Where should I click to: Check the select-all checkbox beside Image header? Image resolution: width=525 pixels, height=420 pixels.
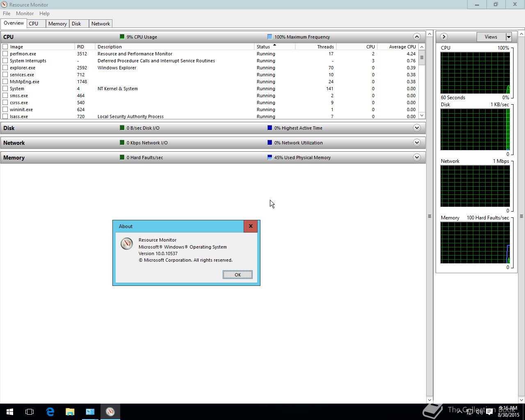pyautogui.click(x=5, y=47)
